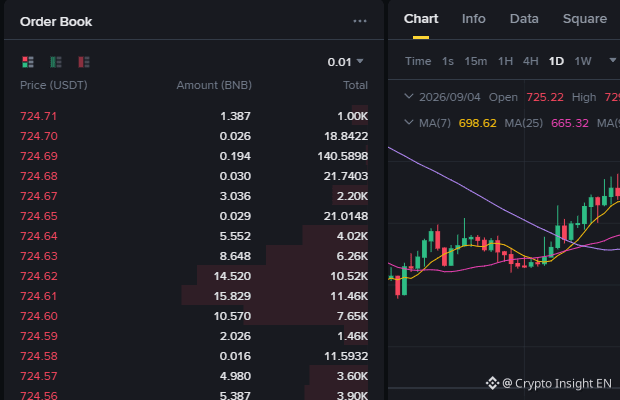
Task: Click the MA(7) 698.62 indicator label
Action: [x=457, y=123]
